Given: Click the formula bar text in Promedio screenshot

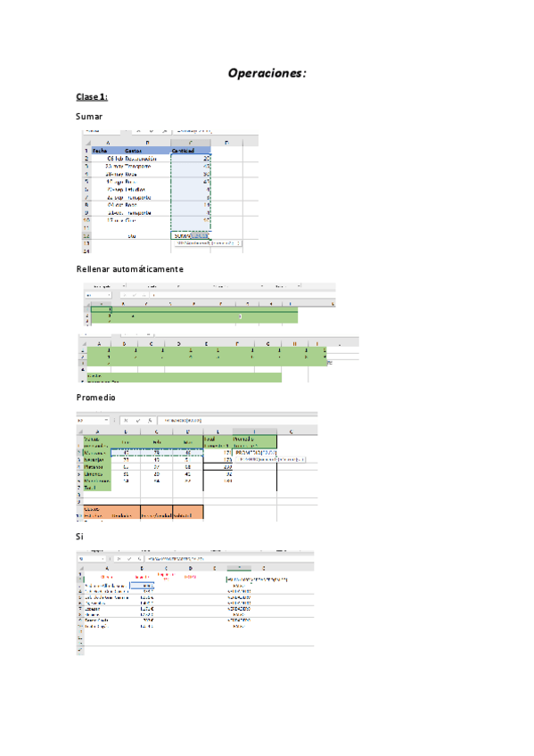Looking at the screenshot, I should pos(183,421).
